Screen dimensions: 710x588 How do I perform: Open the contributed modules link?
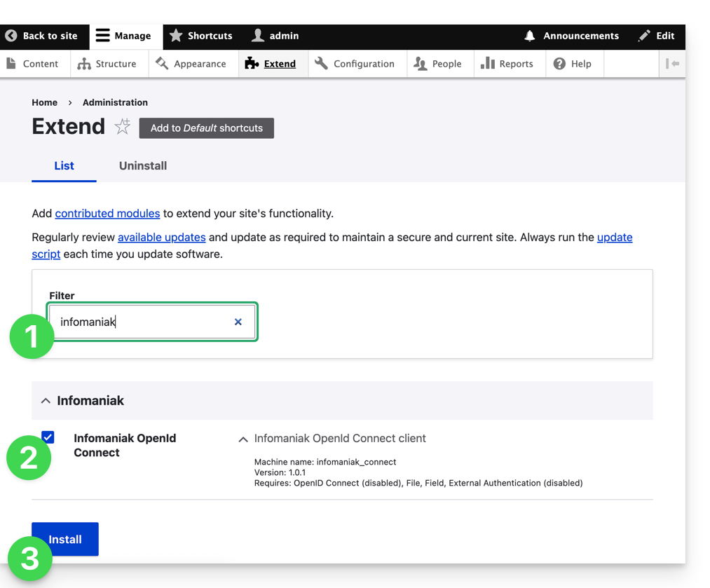(107, 213)
